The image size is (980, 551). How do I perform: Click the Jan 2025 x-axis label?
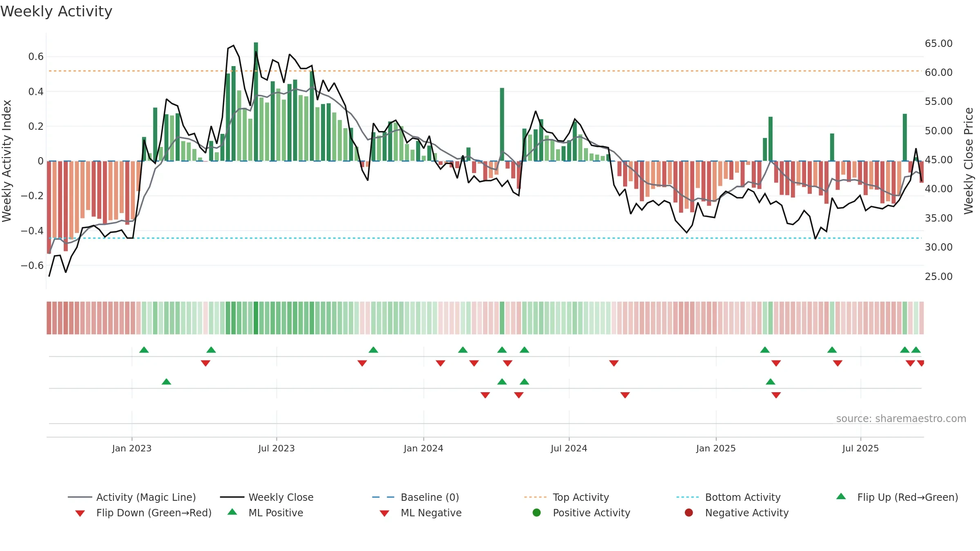[x=716, y=449]
